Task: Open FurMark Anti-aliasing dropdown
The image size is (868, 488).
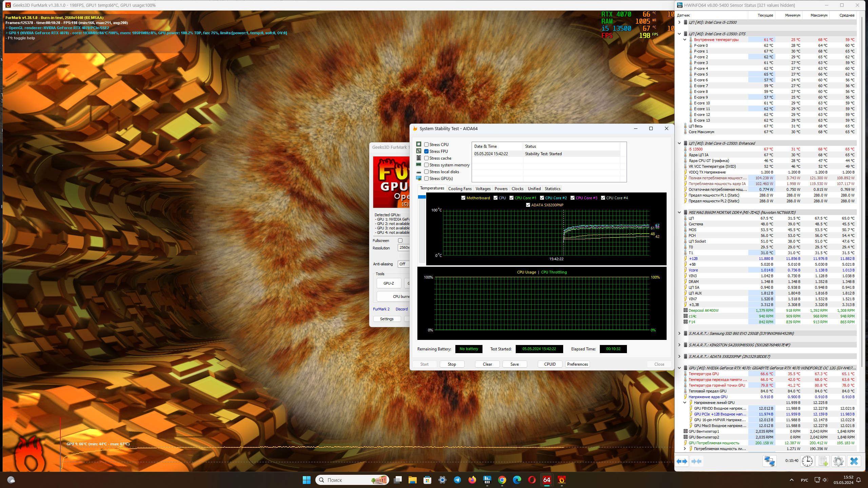Action: pos(403,264)
